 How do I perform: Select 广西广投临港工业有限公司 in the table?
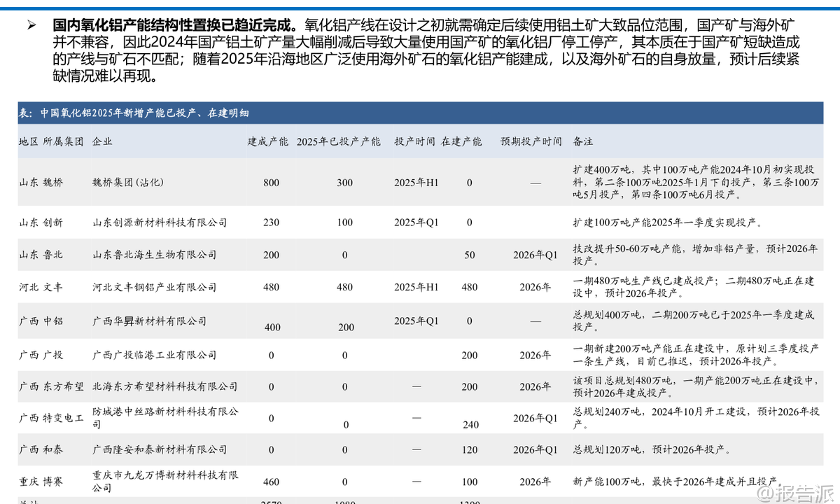click(x=155, y=355)
